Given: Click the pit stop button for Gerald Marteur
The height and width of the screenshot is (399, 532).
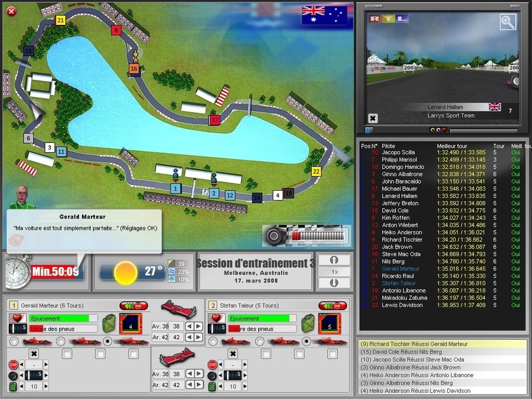Looking at the screenshot, I should pyautogui.click(x=134, y=306).
